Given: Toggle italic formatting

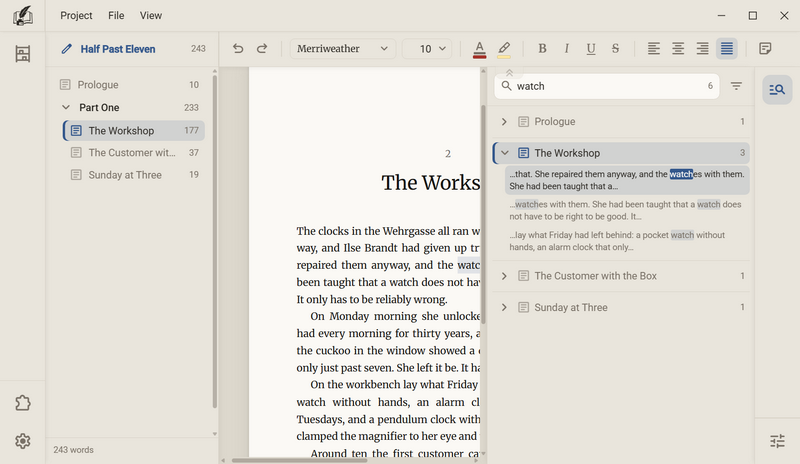Looking at the screenshot, I should 566,48.
